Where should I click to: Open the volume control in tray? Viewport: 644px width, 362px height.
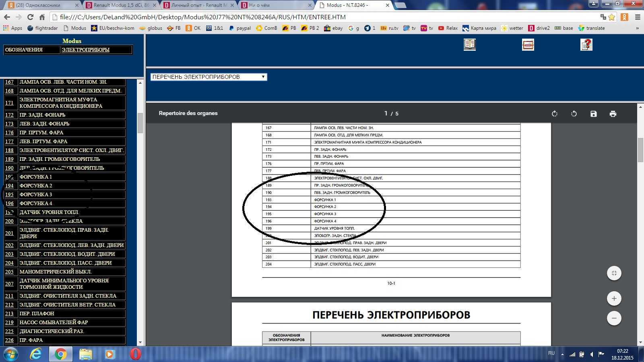tap(591, 354)
